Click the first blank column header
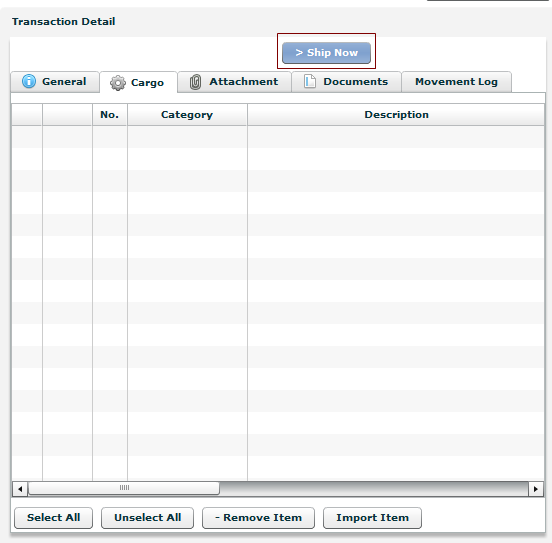552x543 pixels. (27, 114)
